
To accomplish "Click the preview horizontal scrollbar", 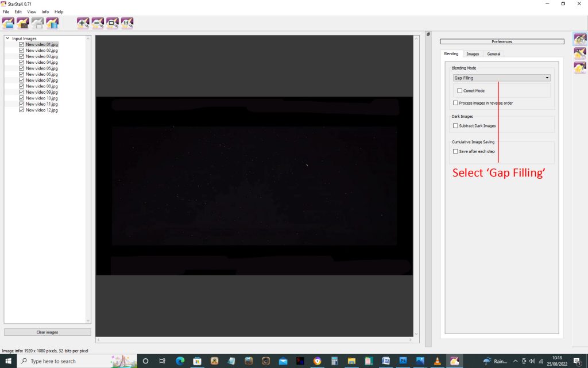I will (x=254, y=340).
